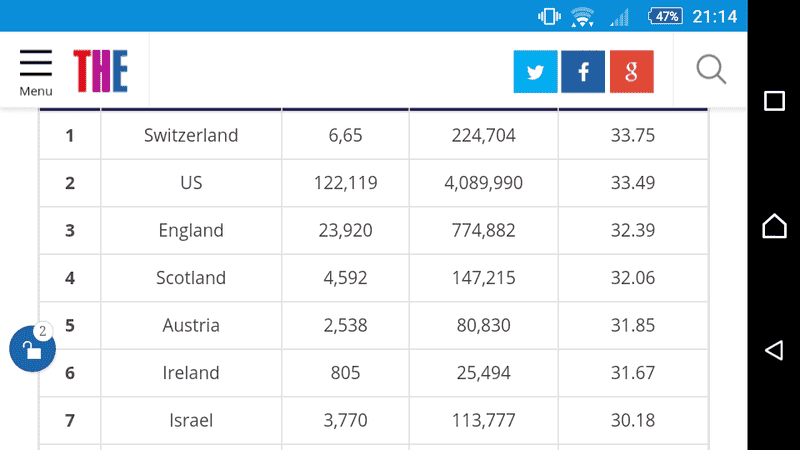800x450 pixels.
Task: Click the THE site logo
Action: 100,71
